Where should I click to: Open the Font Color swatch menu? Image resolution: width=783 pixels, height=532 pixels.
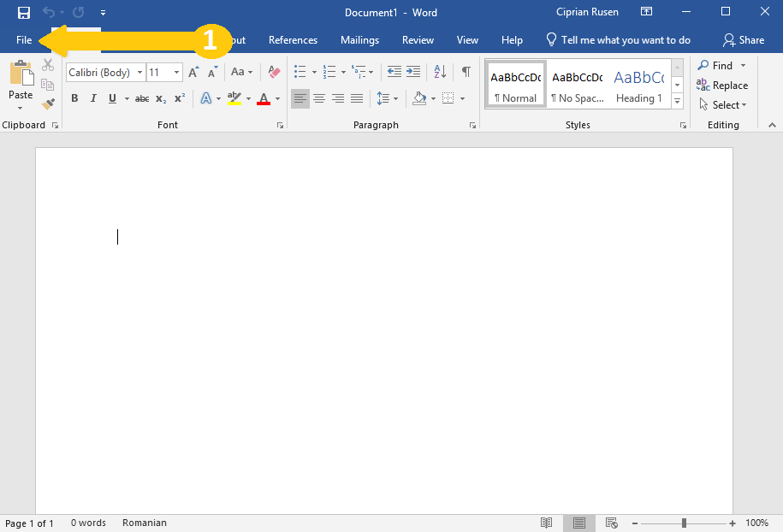[x=276, y=98]
